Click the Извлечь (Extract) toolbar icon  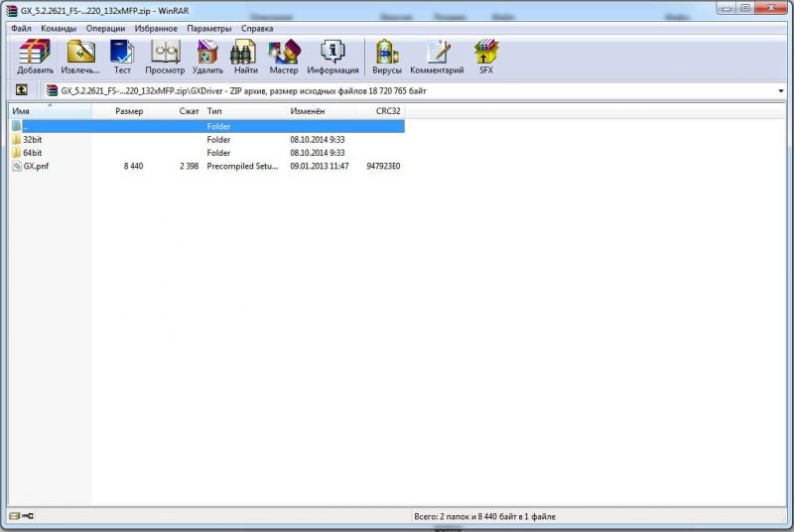click(80, 57)
